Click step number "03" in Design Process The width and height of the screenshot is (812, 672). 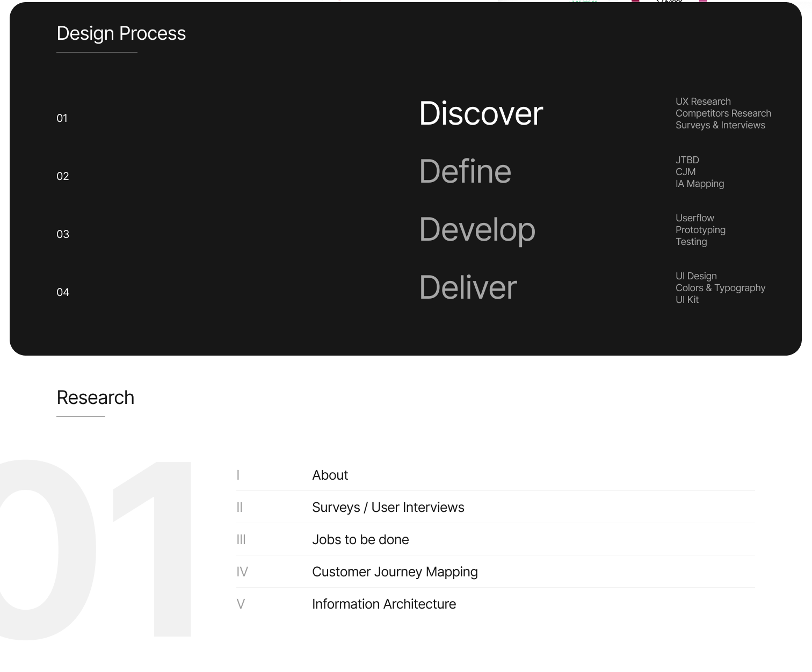click(x=63, y=234)
